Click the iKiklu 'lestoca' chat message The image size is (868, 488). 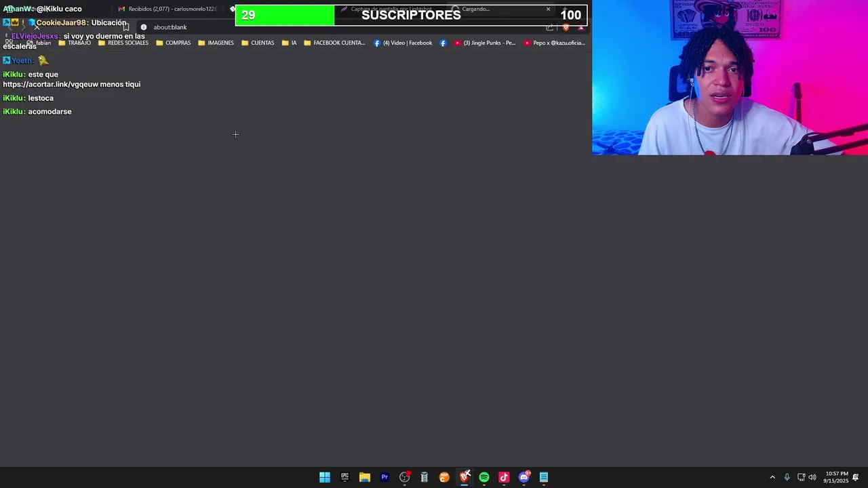(x=28, y=98)
